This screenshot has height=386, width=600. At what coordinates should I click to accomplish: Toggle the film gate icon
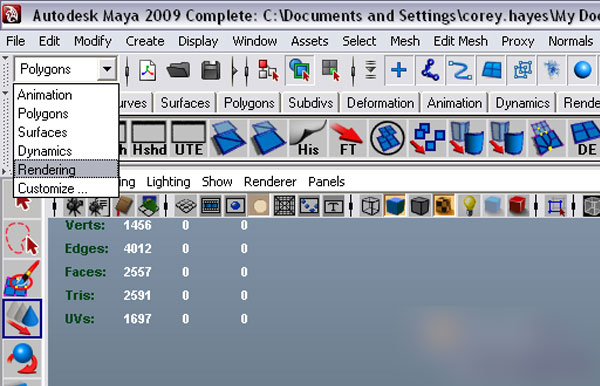click(x=210, y=206)
